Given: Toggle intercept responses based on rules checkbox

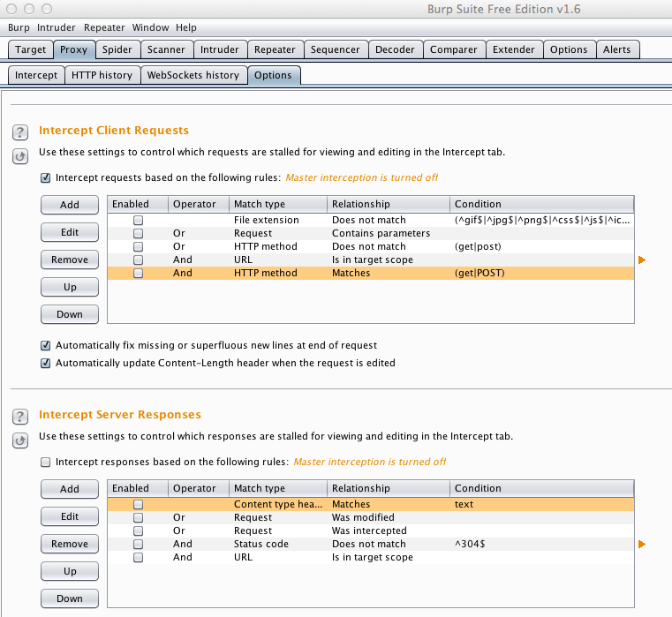Looking at the screenshot, I should [x=46, y=462].
